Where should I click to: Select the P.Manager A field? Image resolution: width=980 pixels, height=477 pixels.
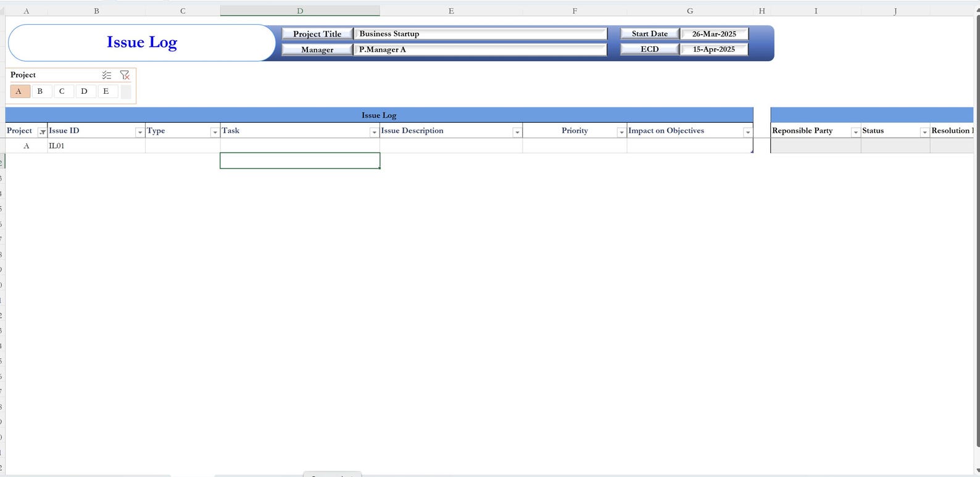click(x=481, y=49)
